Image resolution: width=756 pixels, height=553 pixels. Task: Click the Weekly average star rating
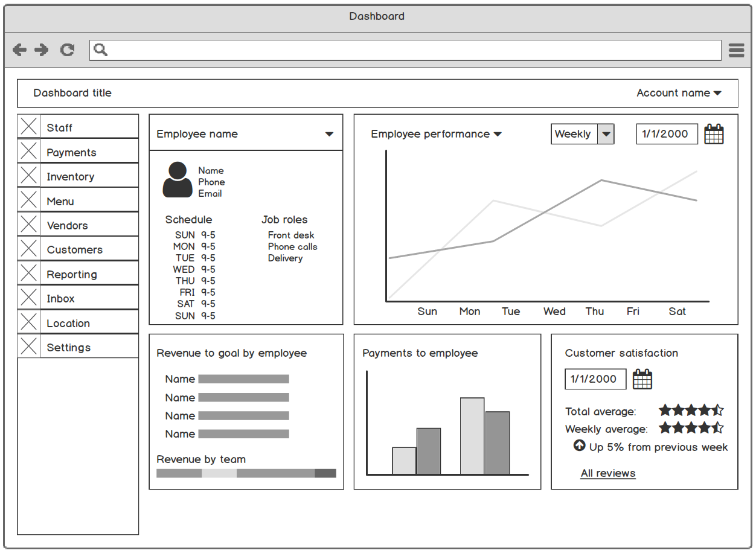pos(691,428)
